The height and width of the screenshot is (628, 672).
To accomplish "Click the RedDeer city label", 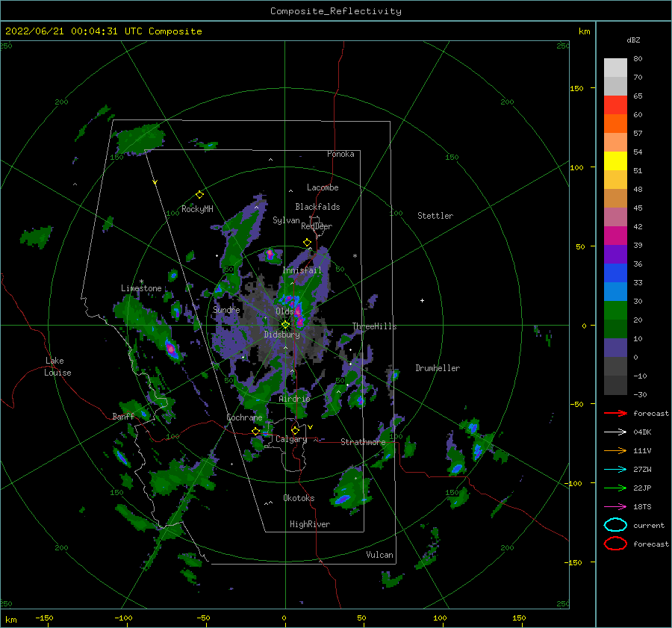I will 317,226.
